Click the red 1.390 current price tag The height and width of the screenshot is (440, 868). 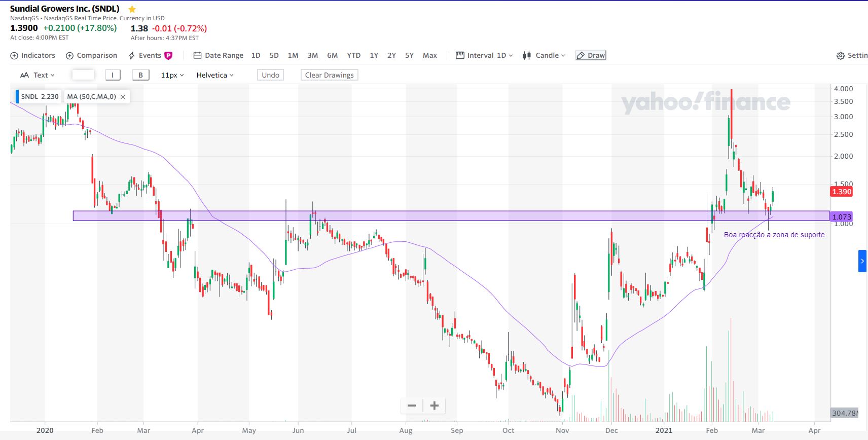click(842, 192)
